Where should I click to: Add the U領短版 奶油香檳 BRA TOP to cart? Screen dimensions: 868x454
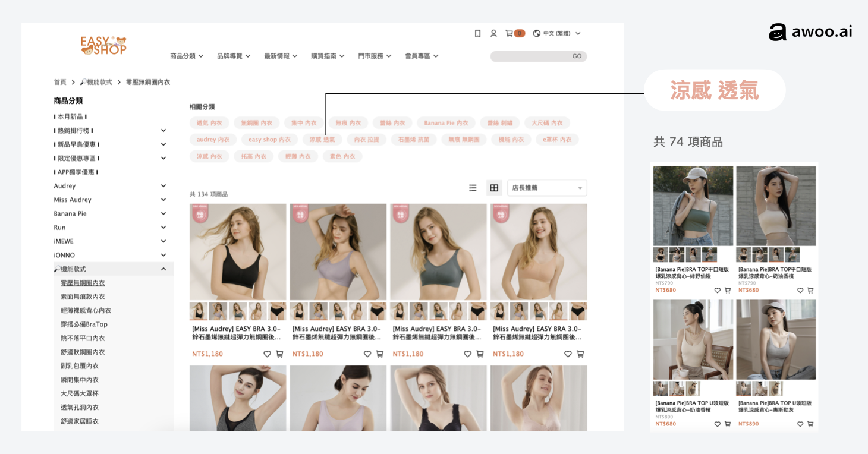pyautogui.click(x=728, y=424)
